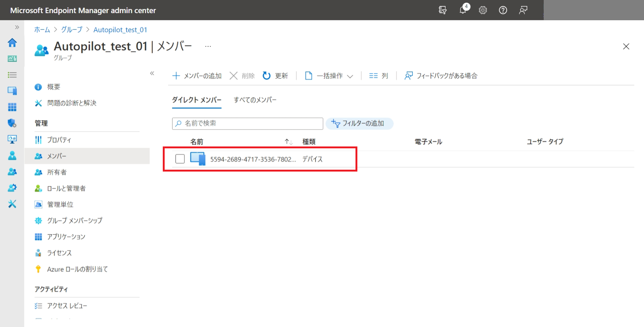Open the Endpoint security shield icon
The width and height of the screenshot is (644, 327).
coord(12,123)
